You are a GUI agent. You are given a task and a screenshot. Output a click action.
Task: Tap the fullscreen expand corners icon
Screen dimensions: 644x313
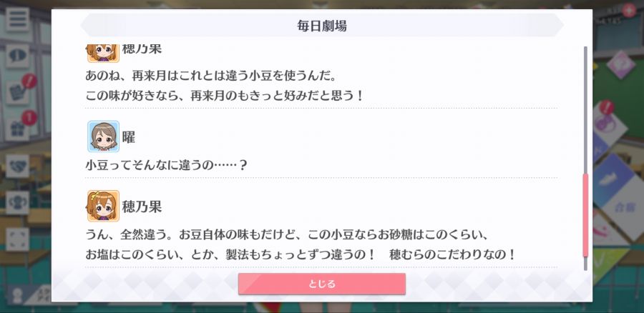pyautogui.click(x=18, y=239)
